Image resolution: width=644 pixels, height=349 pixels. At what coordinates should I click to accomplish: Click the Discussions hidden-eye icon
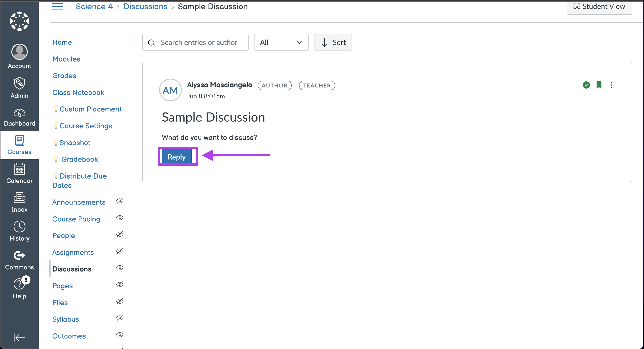point(120,268)
